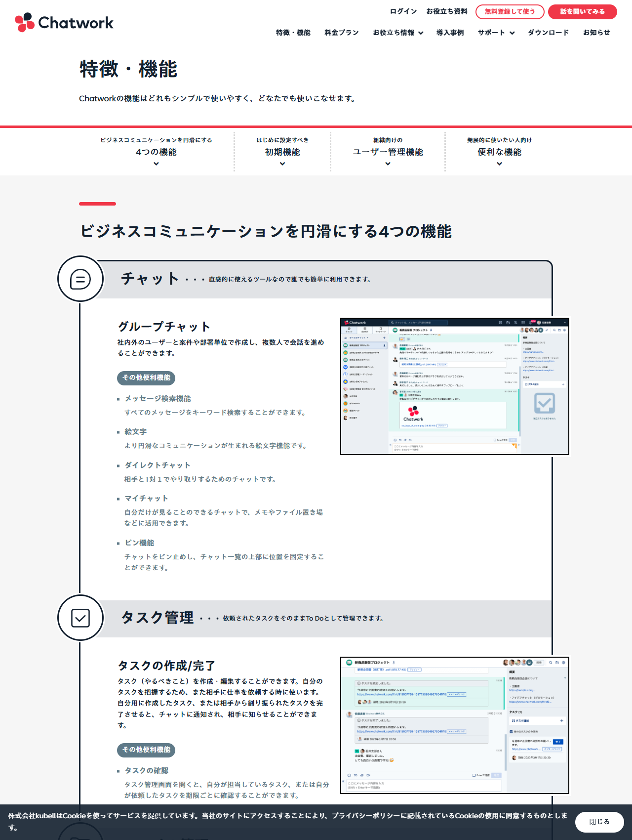Click タスク管理 section header title
Screen dimensions: 632x840
click(158, 618)
